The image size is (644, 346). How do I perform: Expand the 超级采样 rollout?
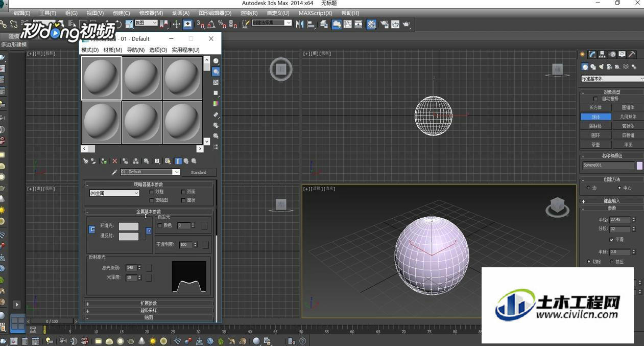coord(149,310)
